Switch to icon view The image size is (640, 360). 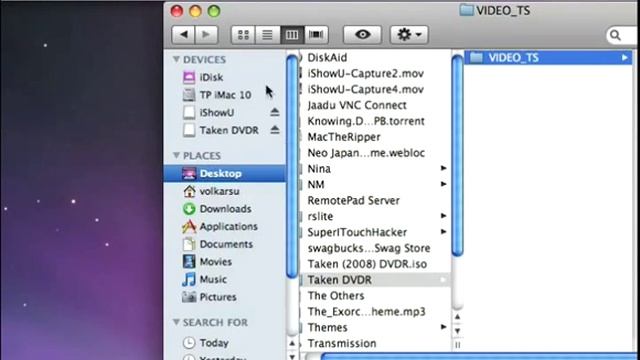[243, 35]
